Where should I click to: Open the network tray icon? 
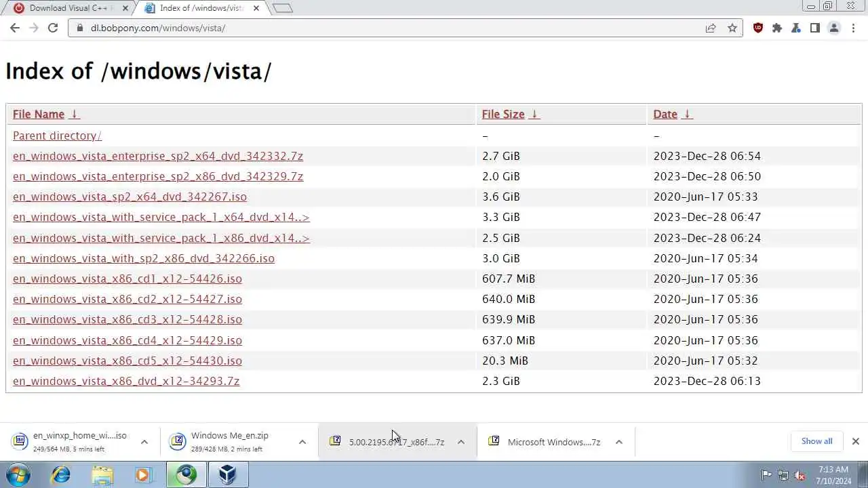(x=783, y=475)
